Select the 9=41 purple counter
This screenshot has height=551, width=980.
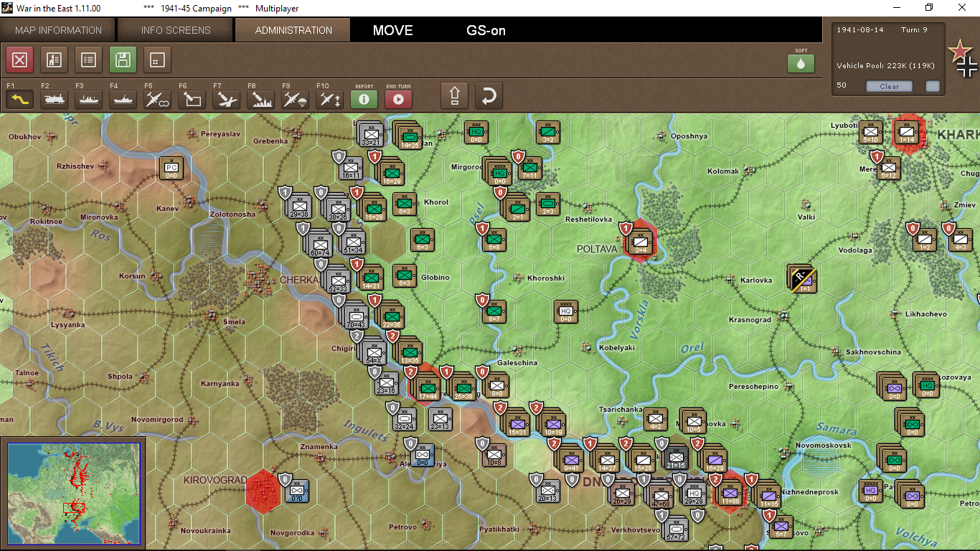click(571, 459)
